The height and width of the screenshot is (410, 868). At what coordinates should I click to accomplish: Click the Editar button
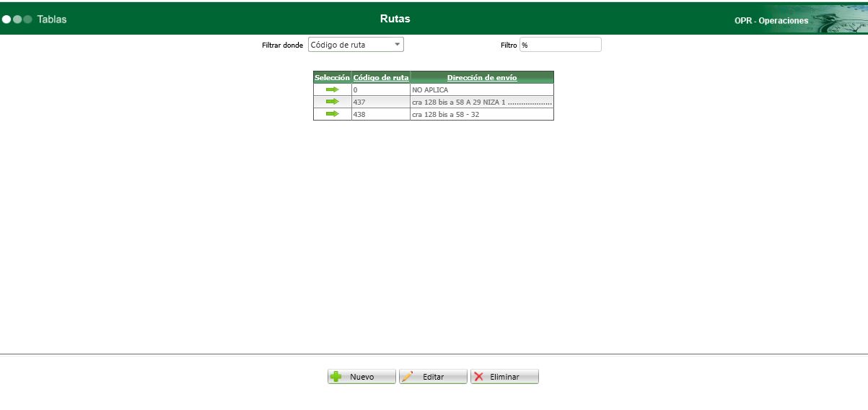point(433,377)
